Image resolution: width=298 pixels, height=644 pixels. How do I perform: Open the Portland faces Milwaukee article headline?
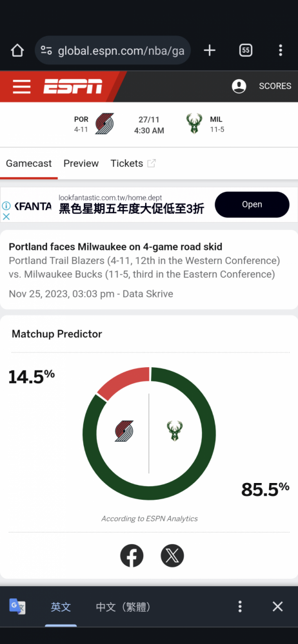[115, 247]
